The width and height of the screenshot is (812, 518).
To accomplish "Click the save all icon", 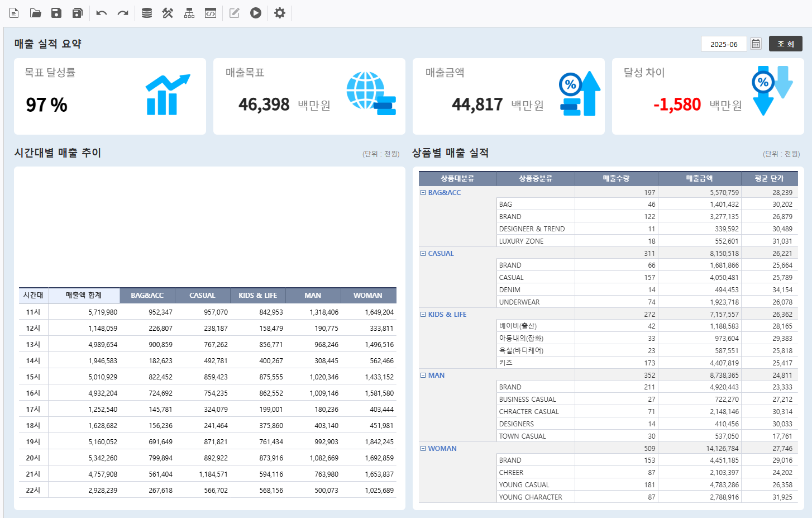I will (x=78, y=13).
